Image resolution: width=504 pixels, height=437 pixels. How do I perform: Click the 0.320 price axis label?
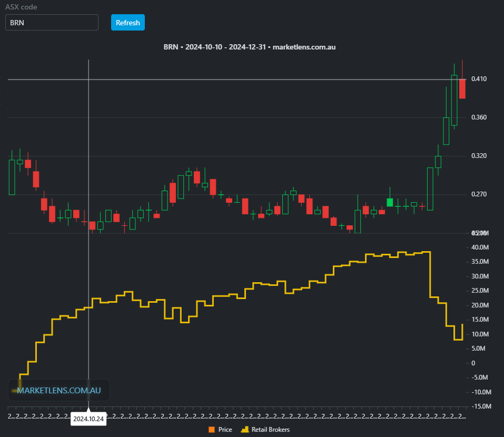tap(479, 156)
